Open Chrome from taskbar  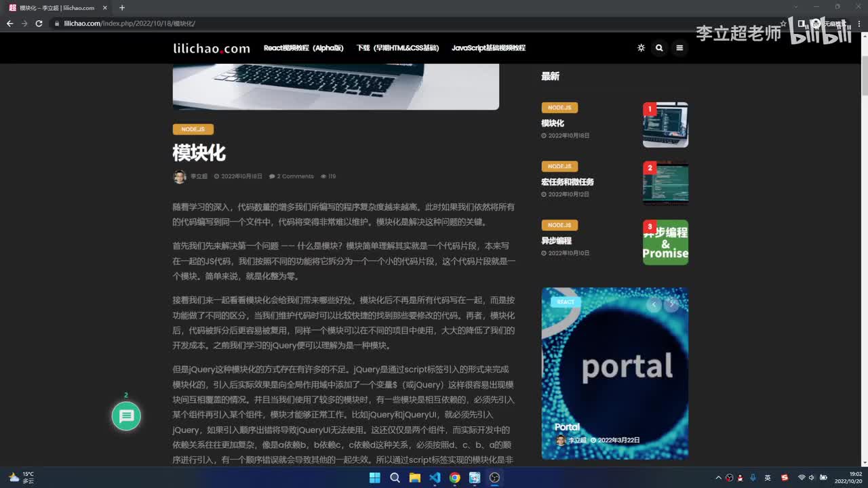pyautogui.click(x=454, y=478)
